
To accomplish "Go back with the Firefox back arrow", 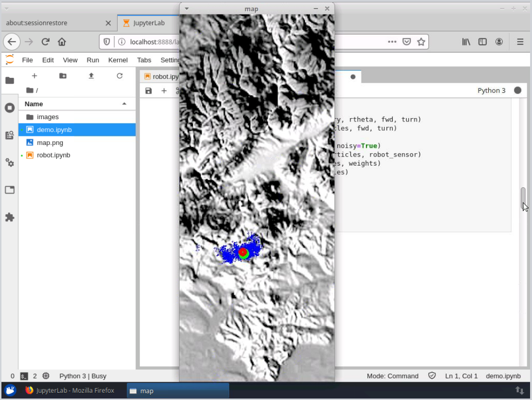I will click(12, 42).
